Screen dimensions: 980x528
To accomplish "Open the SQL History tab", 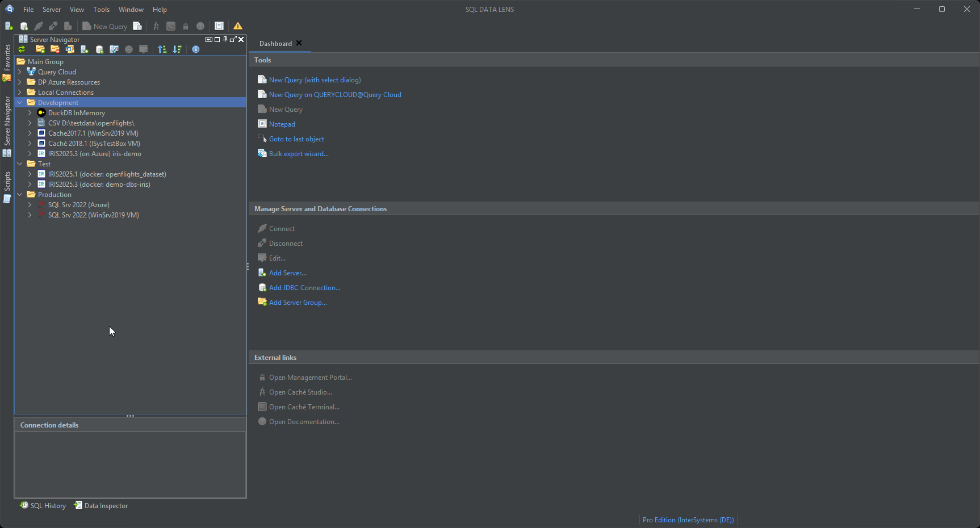I will click(x=43, y=506).
